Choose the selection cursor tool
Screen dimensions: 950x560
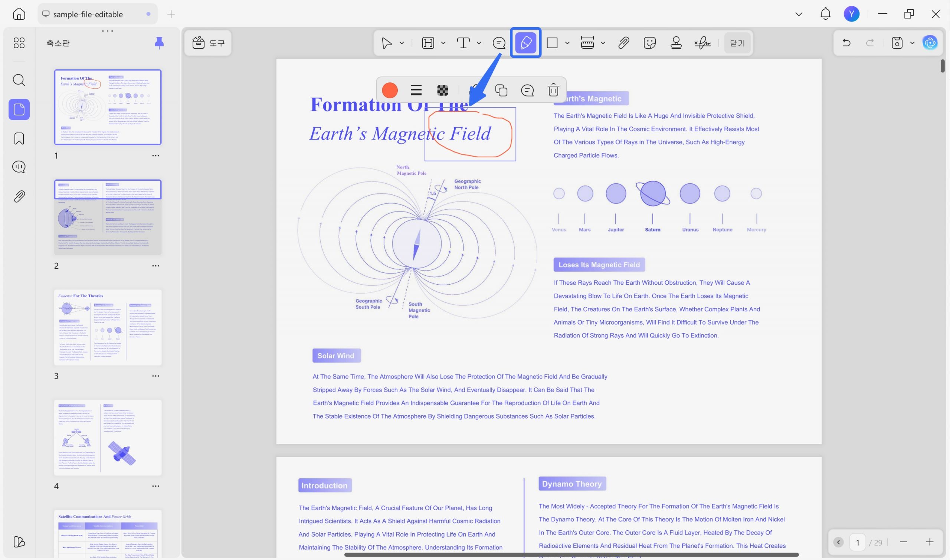pyautogui.click(x=386, y=43)
